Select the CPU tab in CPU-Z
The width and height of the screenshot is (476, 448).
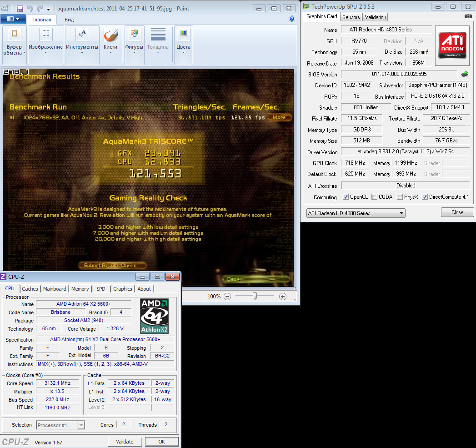click(x=10, y=288)
